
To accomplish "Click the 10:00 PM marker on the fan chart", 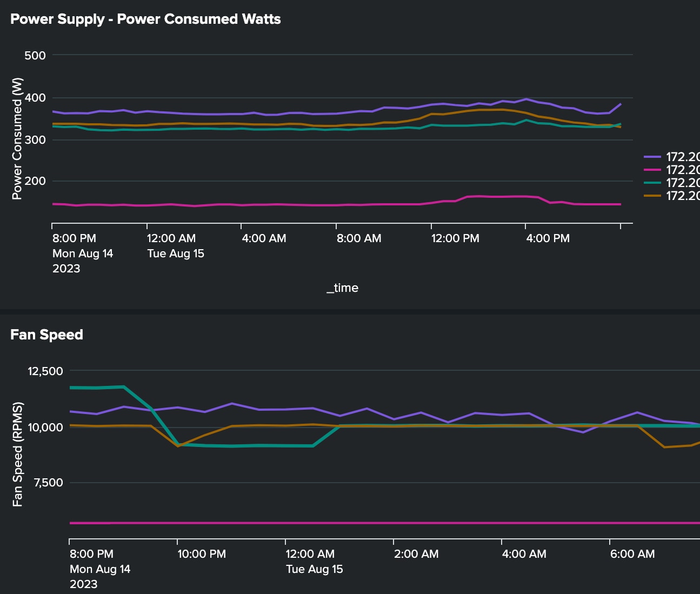I will pyautogui.click(x=202, y=554).
